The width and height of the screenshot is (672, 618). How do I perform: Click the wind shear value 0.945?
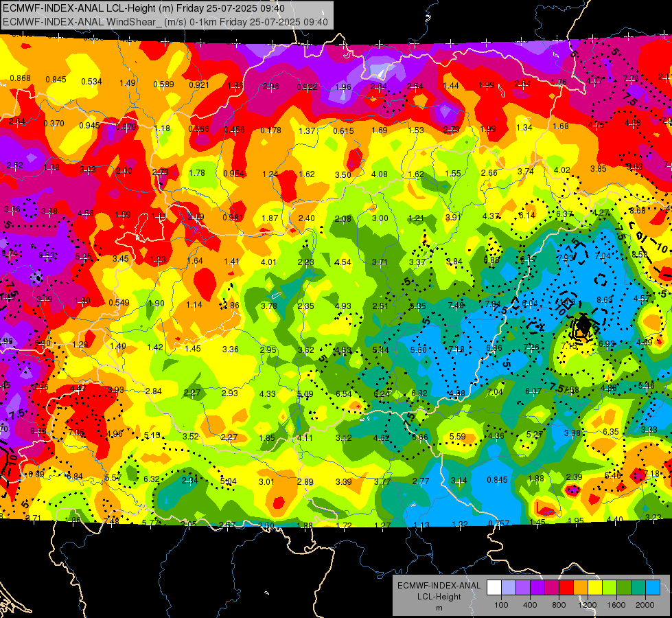(x=89, y=125)
